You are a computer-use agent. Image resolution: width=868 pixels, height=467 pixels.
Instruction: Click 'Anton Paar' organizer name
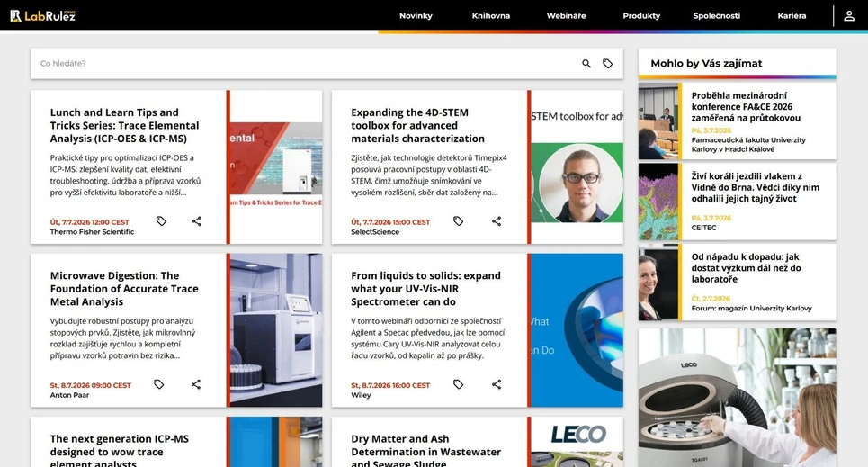pyautogui.click(x=69, y=395)
